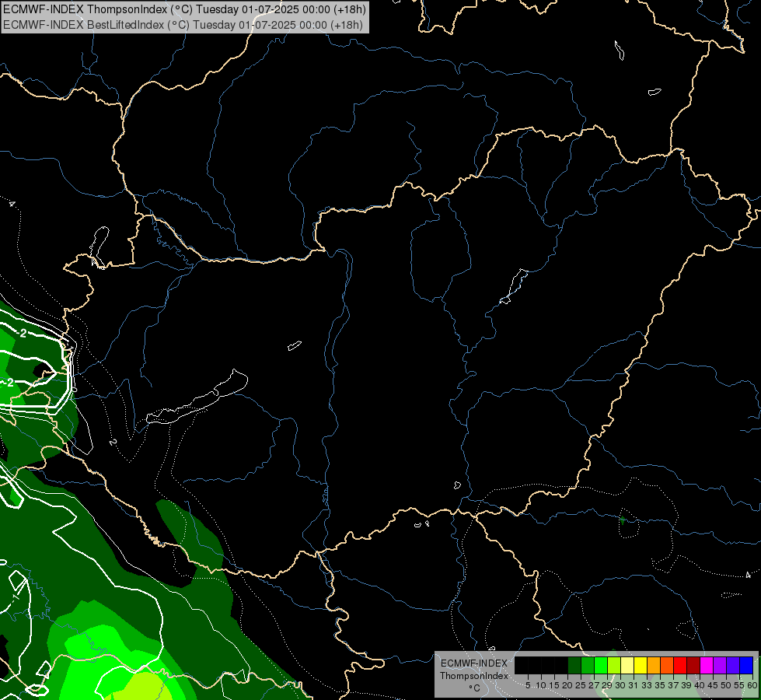Select the violet 50-55 legend swatch
761x700 pixels.
[x=733, y=665]
